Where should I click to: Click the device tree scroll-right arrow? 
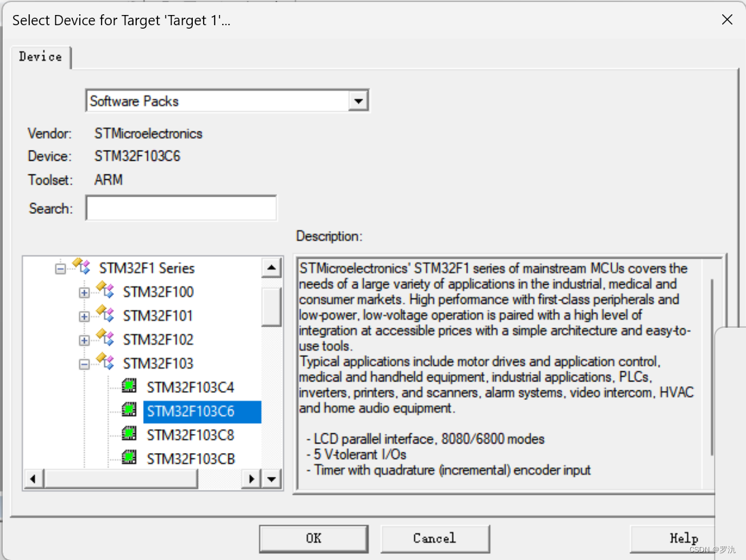tap(251, 479)
